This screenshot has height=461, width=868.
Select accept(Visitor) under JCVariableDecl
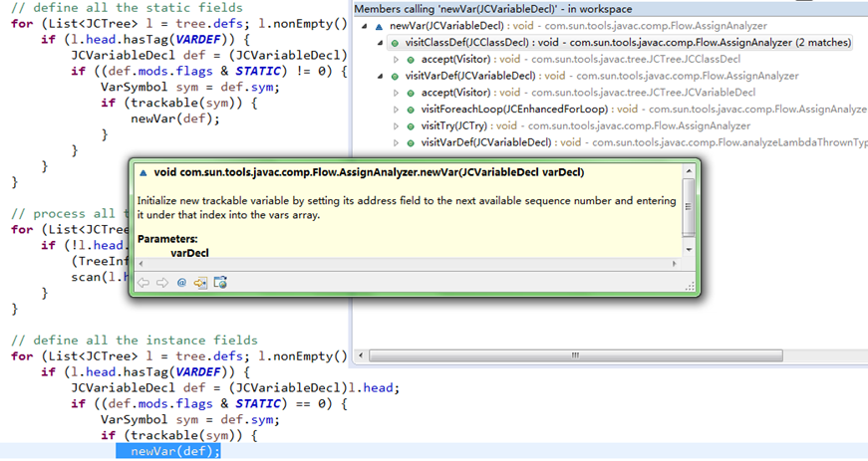(x=455, y=93)
